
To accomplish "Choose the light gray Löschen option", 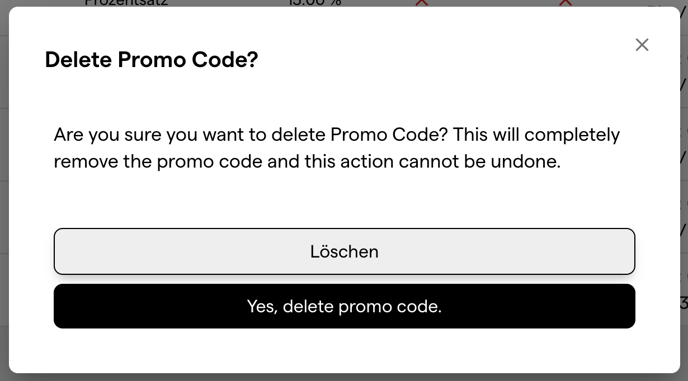I will tap(344, 252).
